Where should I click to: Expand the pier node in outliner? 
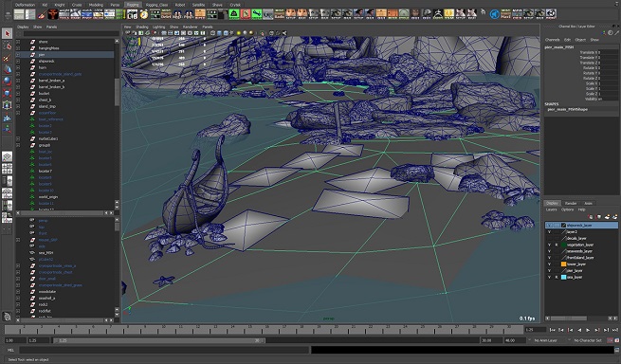click(18, 55)
